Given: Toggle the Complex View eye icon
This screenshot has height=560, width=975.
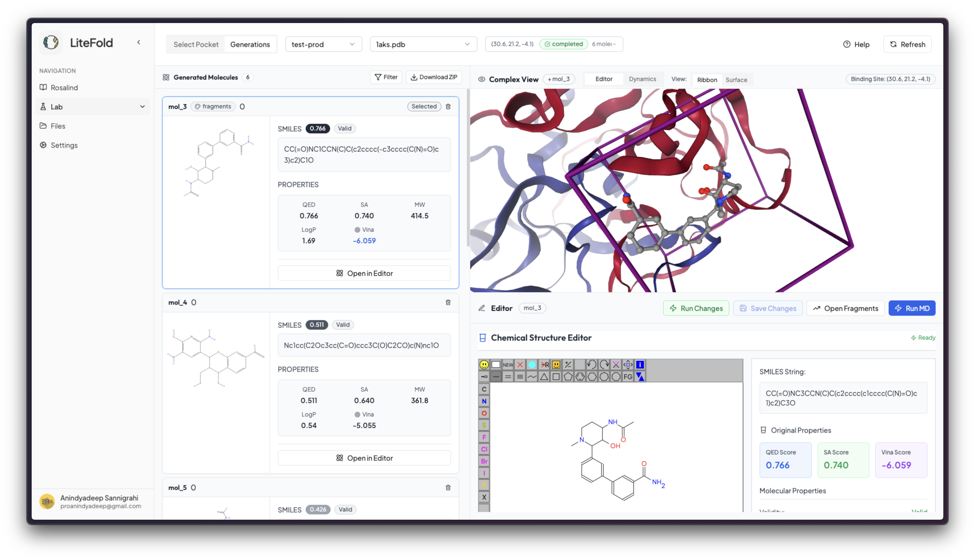Looking at the screenshot, I should tap(482, 79).
